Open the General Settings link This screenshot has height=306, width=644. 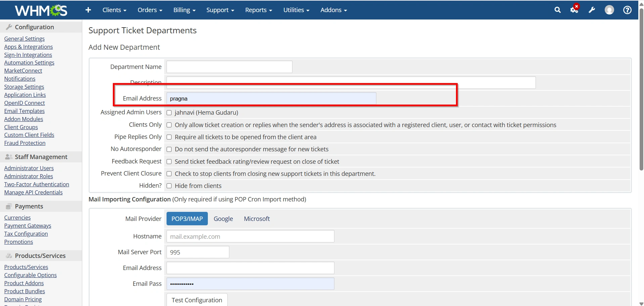tap(24, 39)
